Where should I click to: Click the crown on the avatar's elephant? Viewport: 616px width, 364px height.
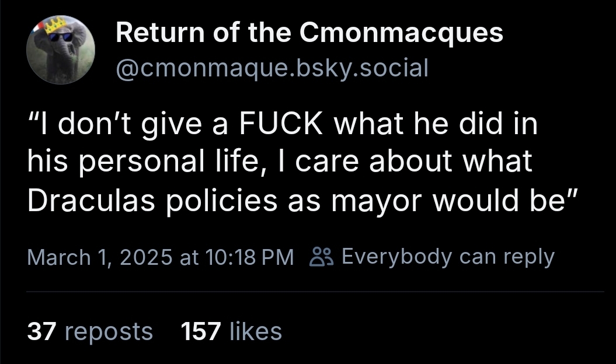(57, 24)
